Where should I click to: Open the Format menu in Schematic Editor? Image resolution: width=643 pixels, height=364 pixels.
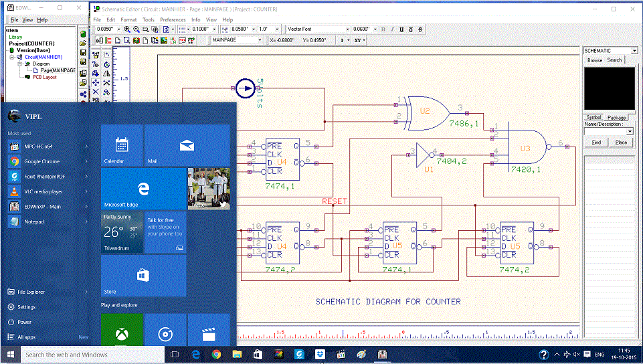tap(128, 19)
